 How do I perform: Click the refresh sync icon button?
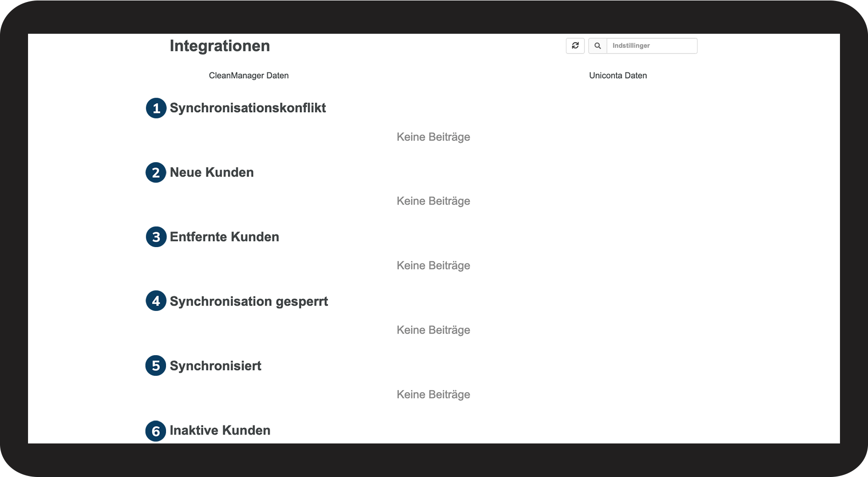575,46
